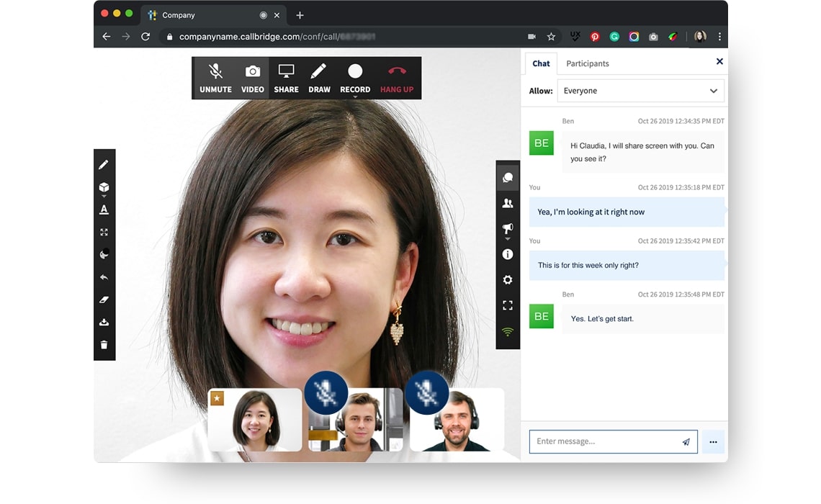
Task: Start recording the meeting
Action: click(355, 77)
